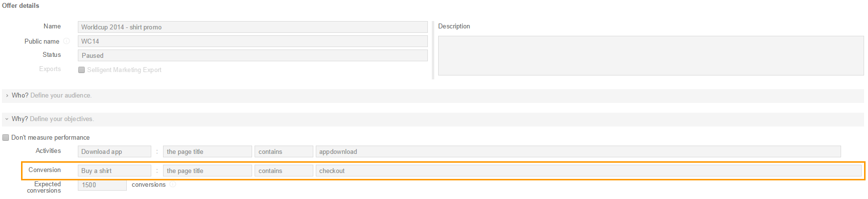The width and height of the screenshot is (868, 199).
Task: Open Conversion 'the page title' dropdown
Action: coord(207,171)
